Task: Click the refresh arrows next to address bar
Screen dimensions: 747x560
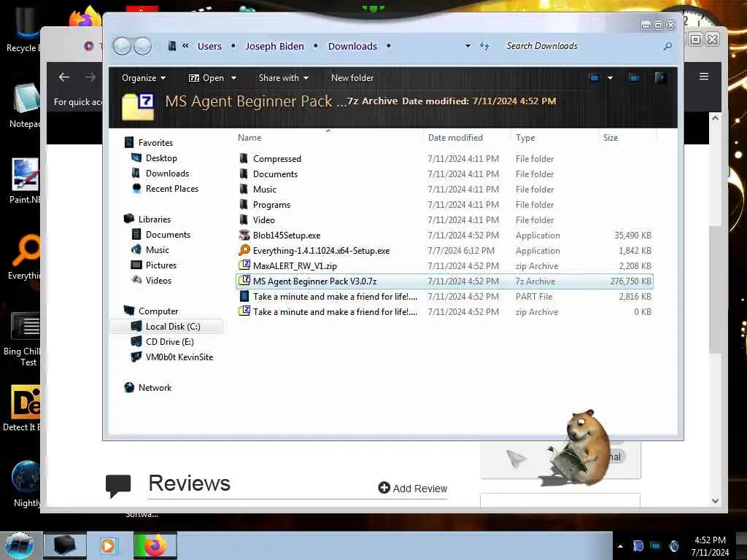Action: click(484, 46)
